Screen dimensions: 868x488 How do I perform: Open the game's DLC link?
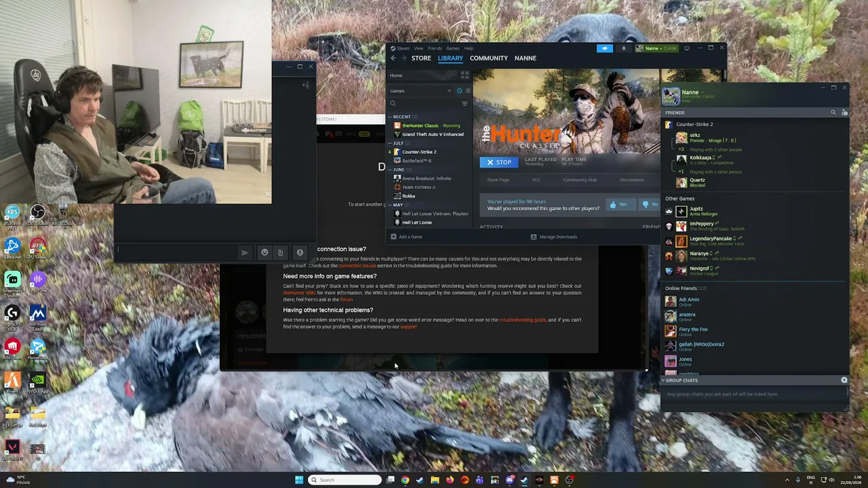536,180
